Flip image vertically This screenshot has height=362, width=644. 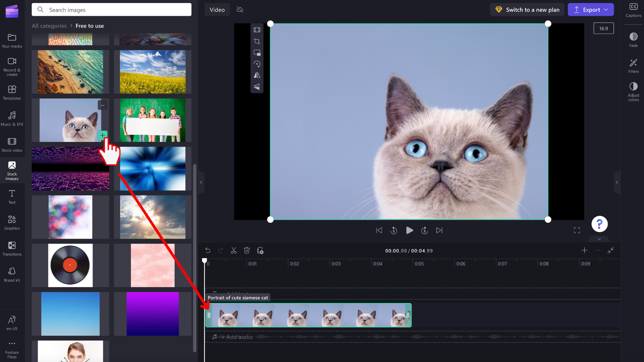257,86
